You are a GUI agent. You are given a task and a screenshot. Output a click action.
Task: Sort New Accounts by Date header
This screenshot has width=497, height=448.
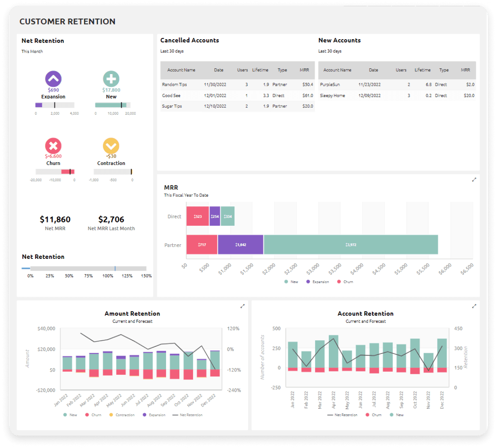pos(374,70)
